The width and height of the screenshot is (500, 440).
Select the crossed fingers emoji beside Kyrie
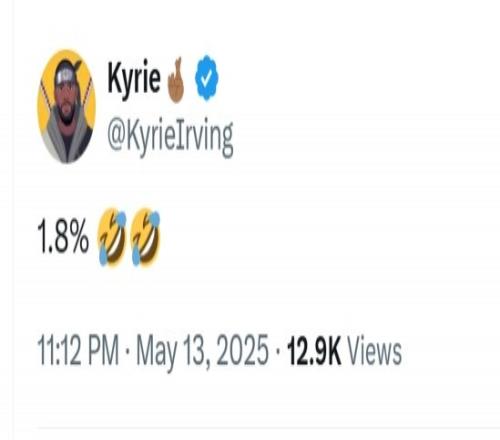pos(176,80)
